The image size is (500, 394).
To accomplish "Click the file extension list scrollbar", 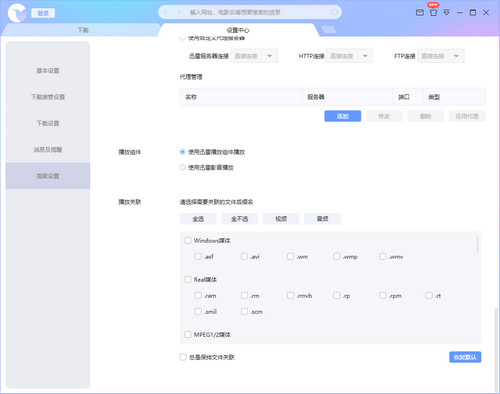I will (477, 244).
